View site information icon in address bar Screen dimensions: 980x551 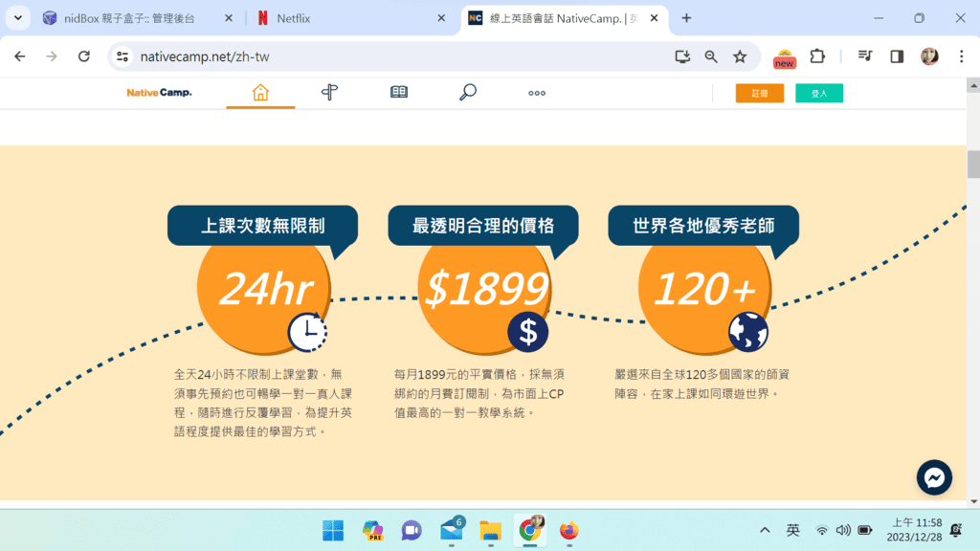[122, 56]
